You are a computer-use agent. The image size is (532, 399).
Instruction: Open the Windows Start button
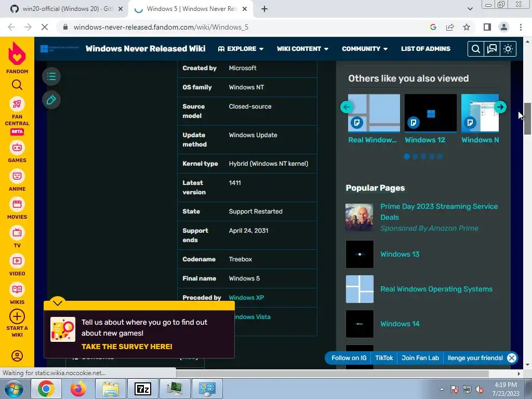13,389
